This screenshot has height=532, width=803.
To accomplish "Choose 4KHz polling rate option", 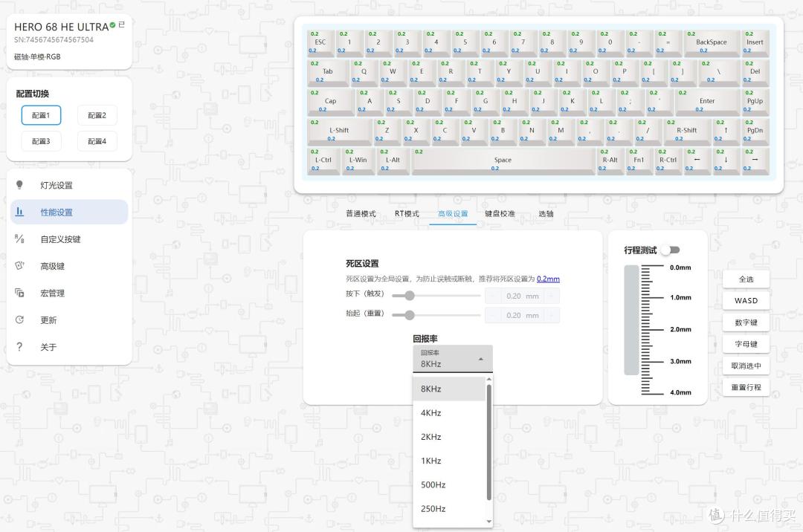I will tap(449, 413).
